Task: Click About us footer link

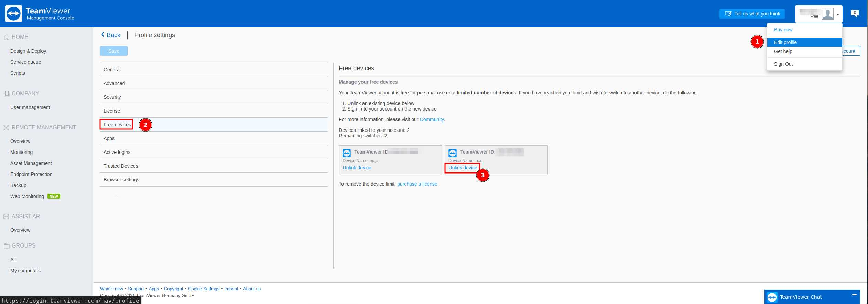Action: [x=252, y=289]
